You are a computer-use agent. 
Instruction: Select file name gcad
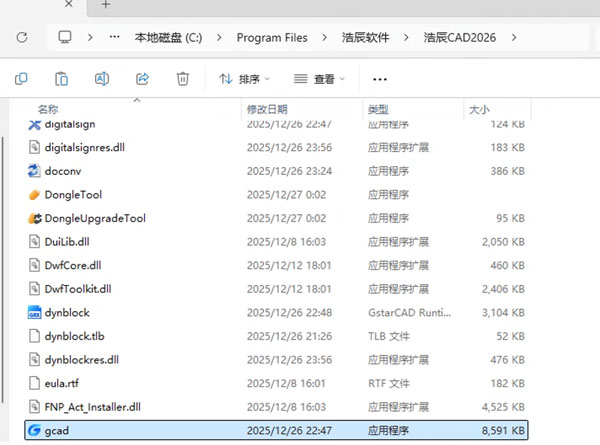point(57,431)
